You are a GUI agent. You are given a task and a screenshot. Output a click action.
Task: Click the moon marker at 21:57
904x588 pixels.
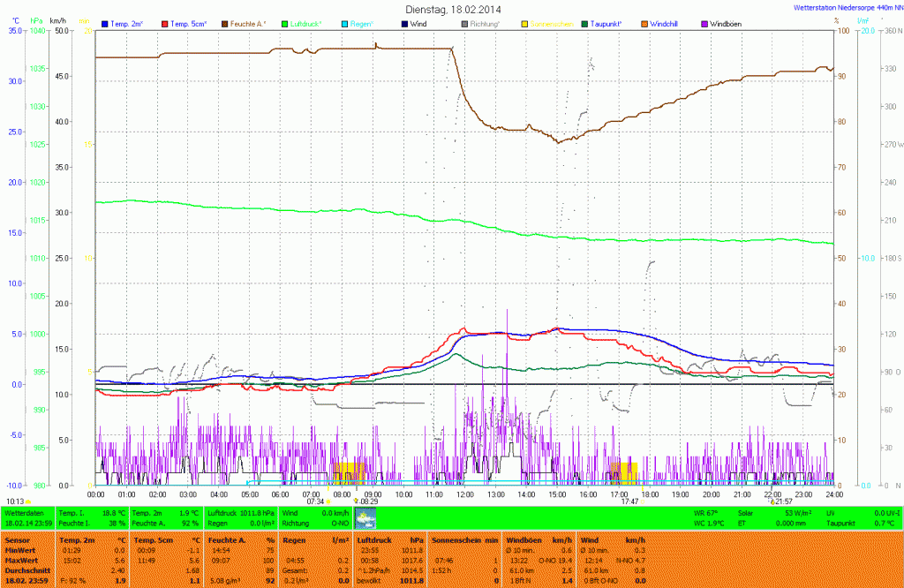pos(772,501)
